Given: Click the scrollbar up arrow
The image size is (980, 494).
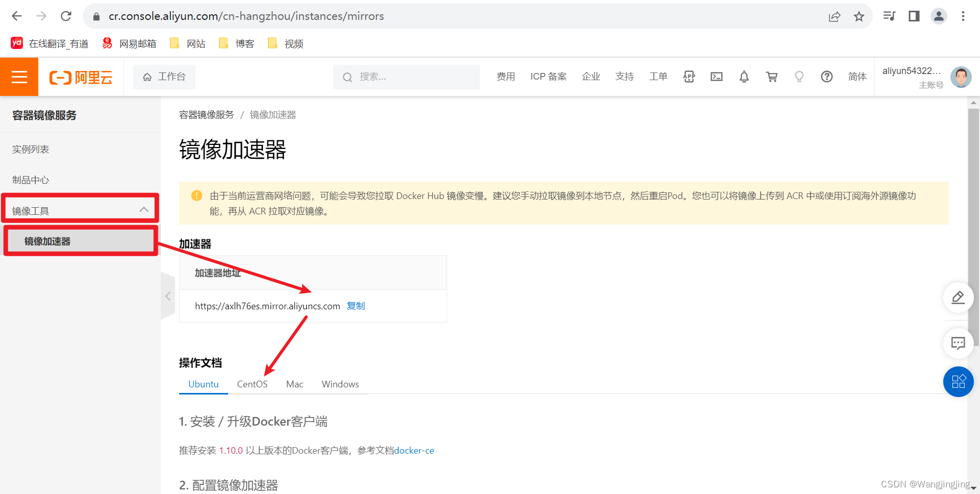Looking at the screenshot, I should (973, 103).
